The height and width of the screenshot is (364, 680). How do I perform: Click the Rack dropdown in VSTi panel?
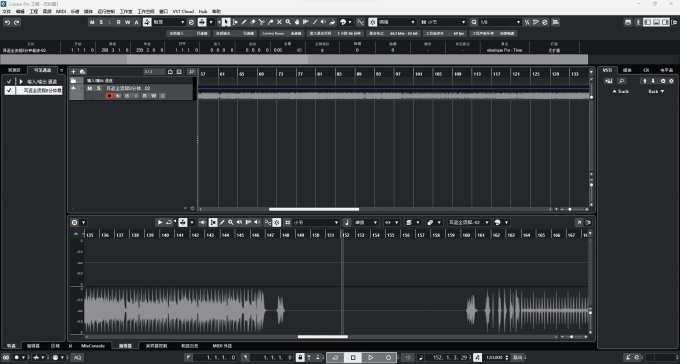point(656,92)
